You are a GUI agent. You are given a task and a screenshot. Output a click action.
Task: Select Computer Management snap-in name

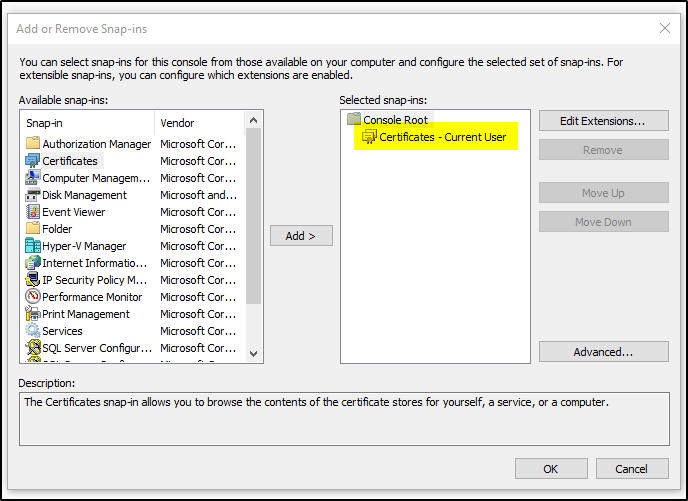[96, 178]
